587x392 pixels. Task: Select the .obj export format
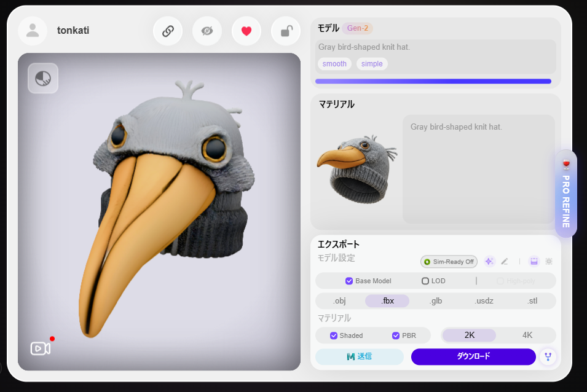(339, 301)
